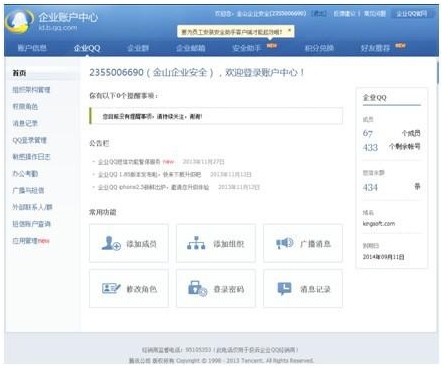Click the organization hierarchy icon

point(196,243)
